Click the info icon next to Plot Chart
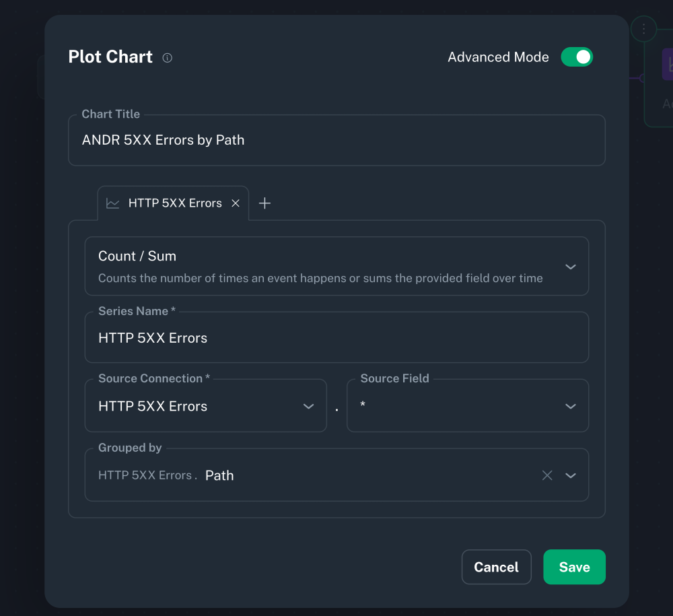 (167, 57)
